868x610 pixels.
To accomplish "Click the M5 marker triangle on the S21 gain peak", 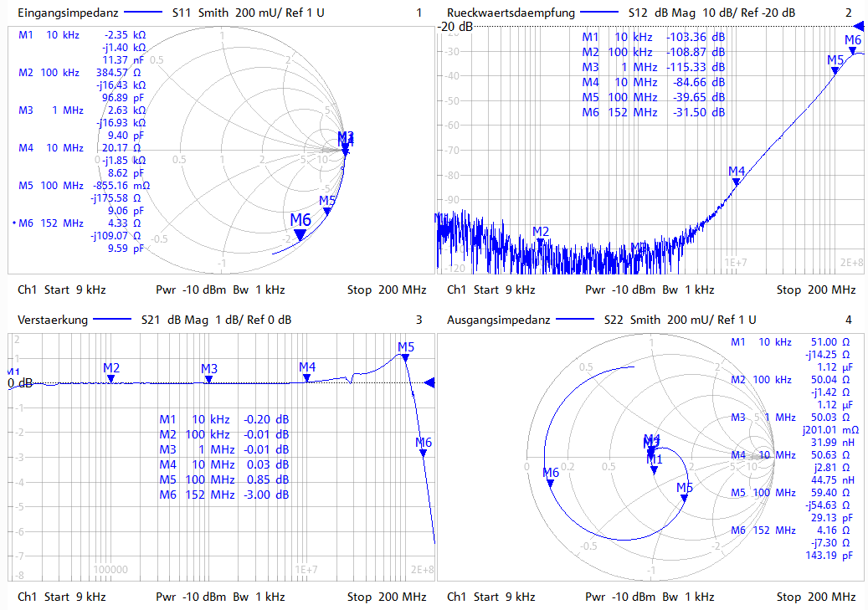I will tap(405, 357).
